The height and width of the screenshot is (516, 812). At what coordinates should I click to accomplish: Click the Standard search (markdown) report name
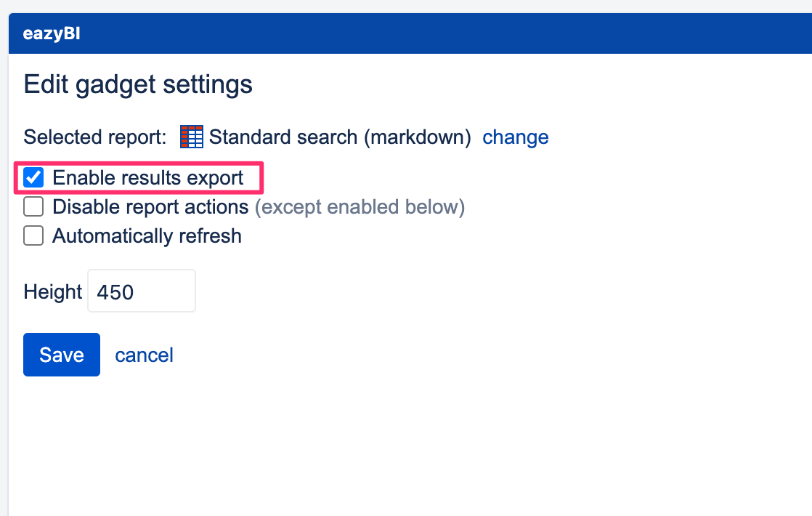pos(338,137)
